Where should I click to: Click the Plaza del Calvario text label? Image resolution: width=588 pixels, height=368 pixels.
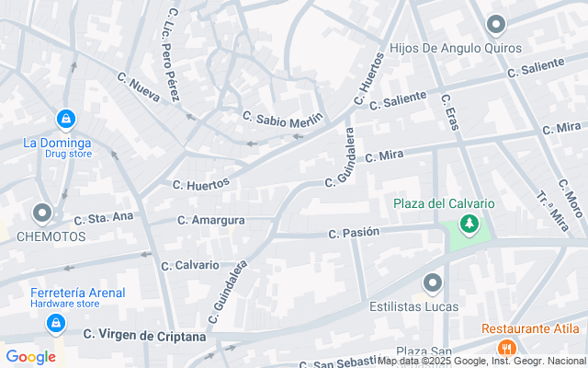click(x=444, y=204)
